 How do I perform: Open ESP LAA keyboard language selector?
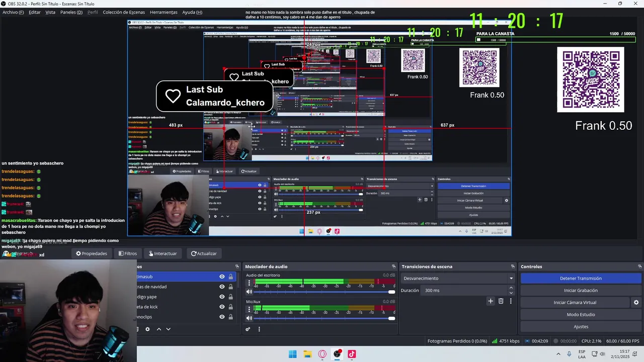[582, 354]
